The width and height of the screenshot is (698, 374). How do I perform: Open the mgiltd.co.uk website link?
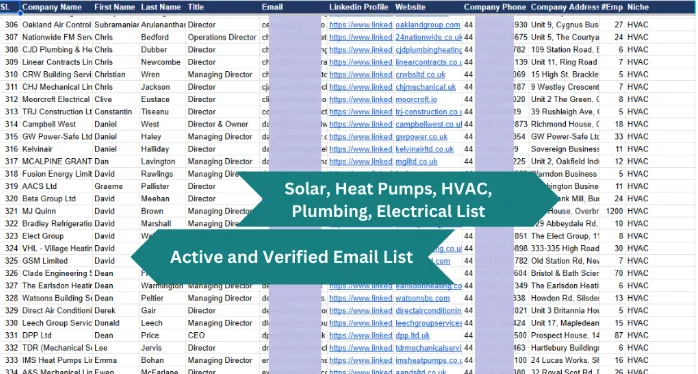pyautogui.click(x=417, y=162)
